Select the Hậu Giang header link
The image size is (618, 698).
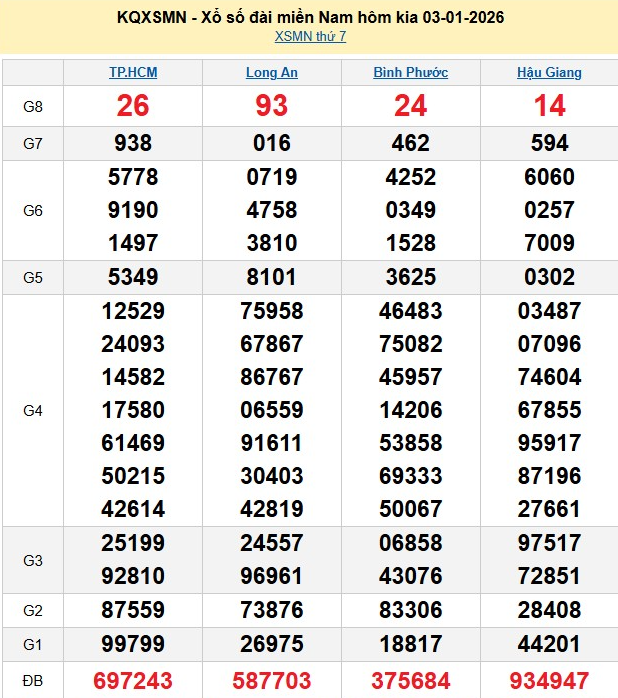549,73
